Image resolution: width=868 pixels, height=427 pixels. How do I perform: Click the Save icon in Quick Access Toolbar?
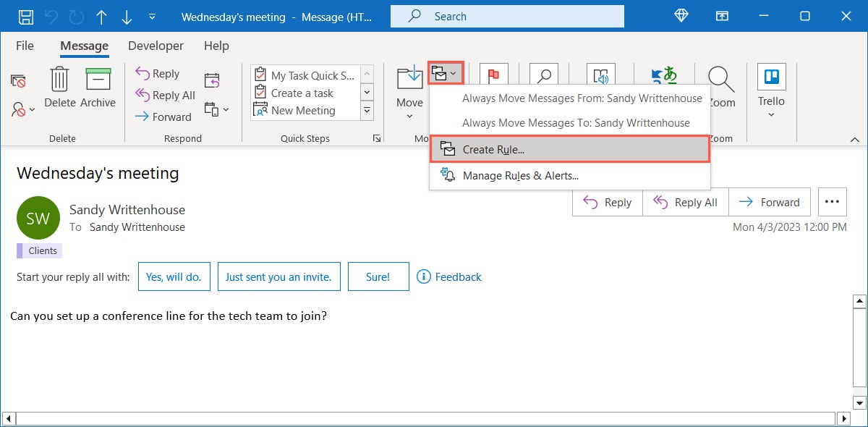pyautogui.click(x=26, y=15)
